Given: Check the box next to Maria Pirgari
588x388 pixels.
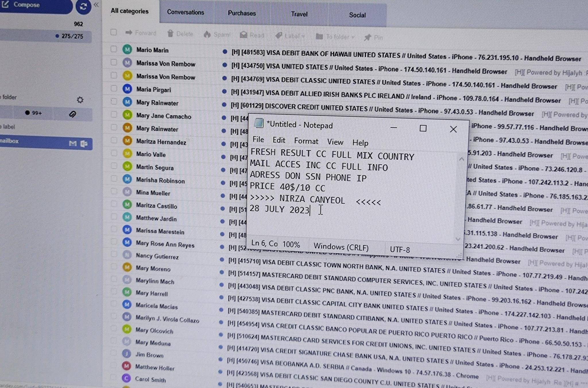Looking at the screenshot, I should coord(114,88).
